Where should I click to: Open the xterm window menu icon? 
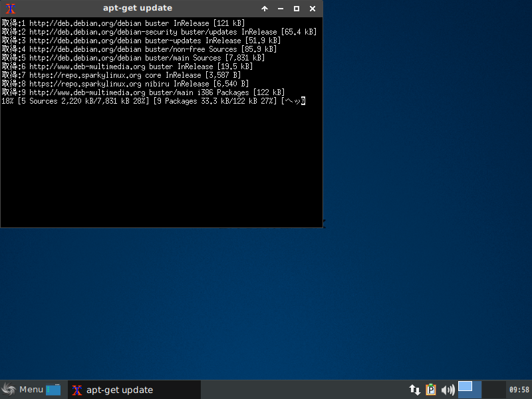11,9
